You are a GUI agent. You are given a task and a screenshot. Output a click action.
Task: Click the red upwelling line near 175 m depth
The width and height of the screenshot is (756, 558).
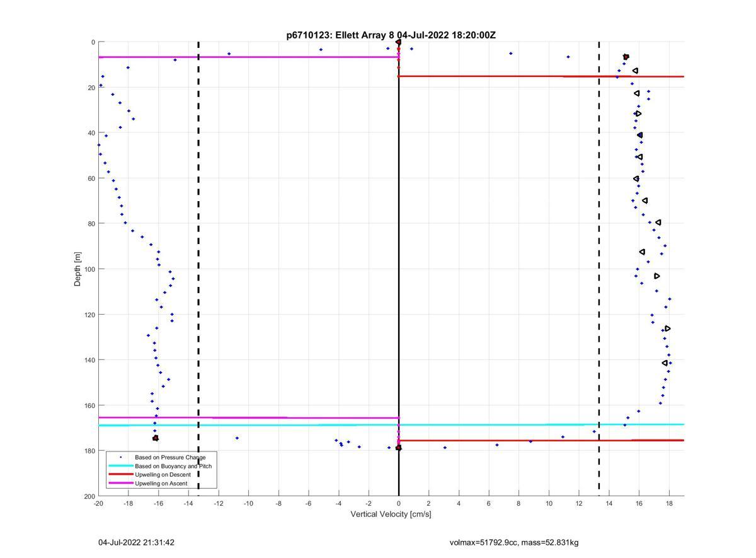[541, 440]
